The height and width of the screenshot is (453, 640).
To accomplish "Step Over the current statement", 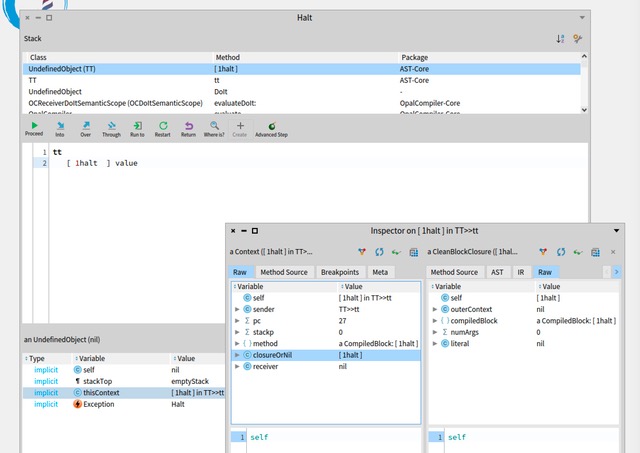I will [85, 127].
